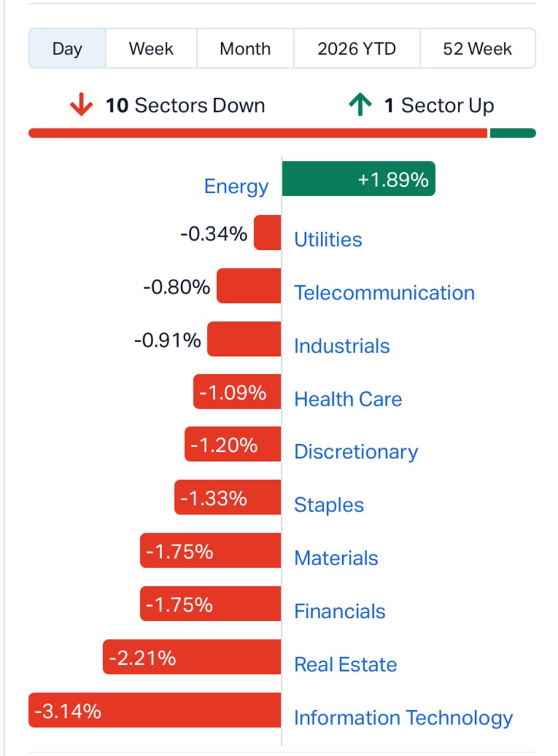Click the red -3.14% bar

point(154,710)
